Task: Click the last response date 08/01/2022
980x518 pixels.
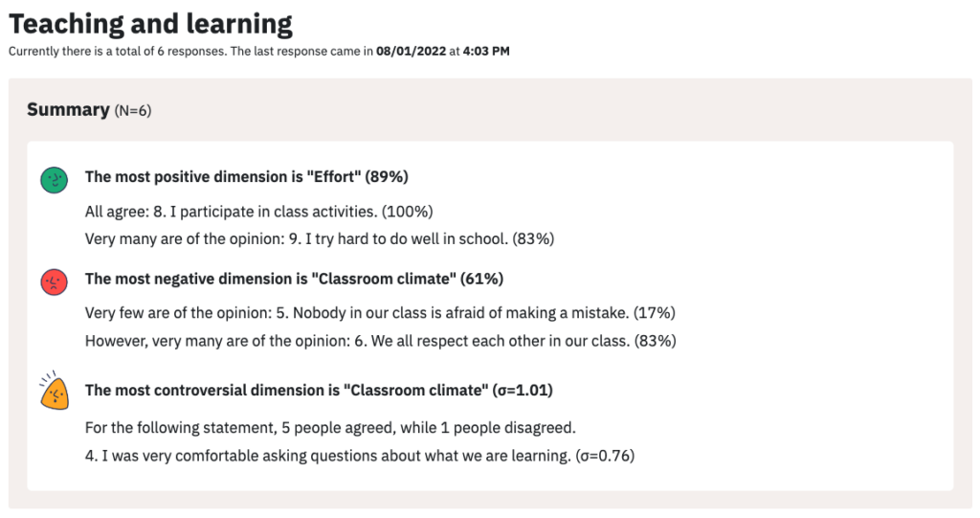Action: pos(412,52)
